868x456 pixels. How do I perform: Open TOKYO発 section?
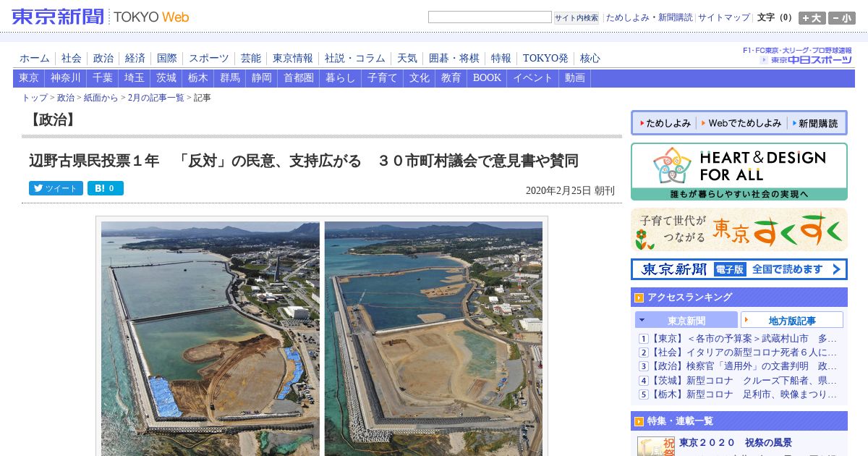pos(545,58)
